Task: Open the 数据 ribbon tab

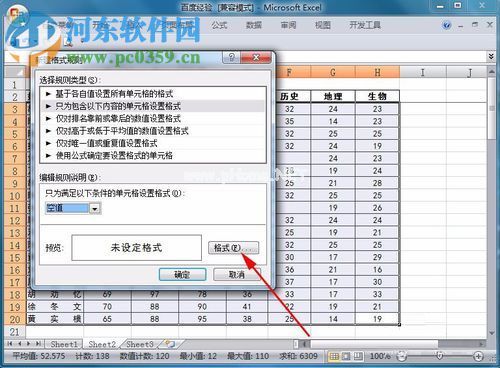Action: [254, 25]
